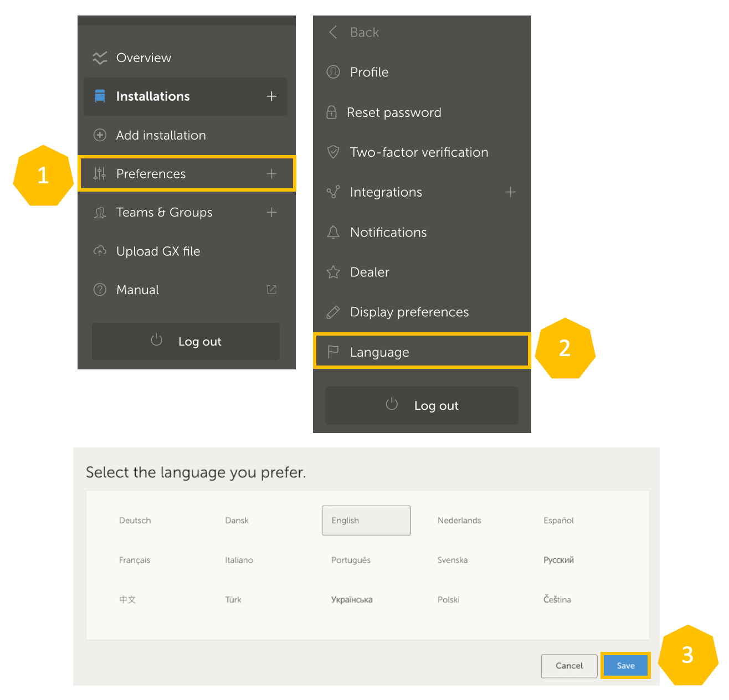Click the blue Save button
Viewport: 729px width, 700px height.
click(x=625, y=666)
